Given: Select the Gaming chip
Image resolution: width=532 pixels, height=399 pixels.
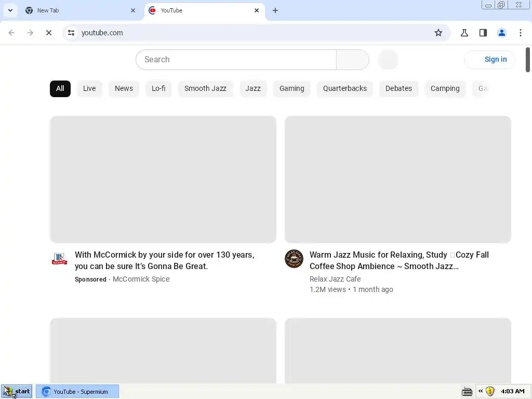Looking at the screenshot, I should tap(292, 88).
